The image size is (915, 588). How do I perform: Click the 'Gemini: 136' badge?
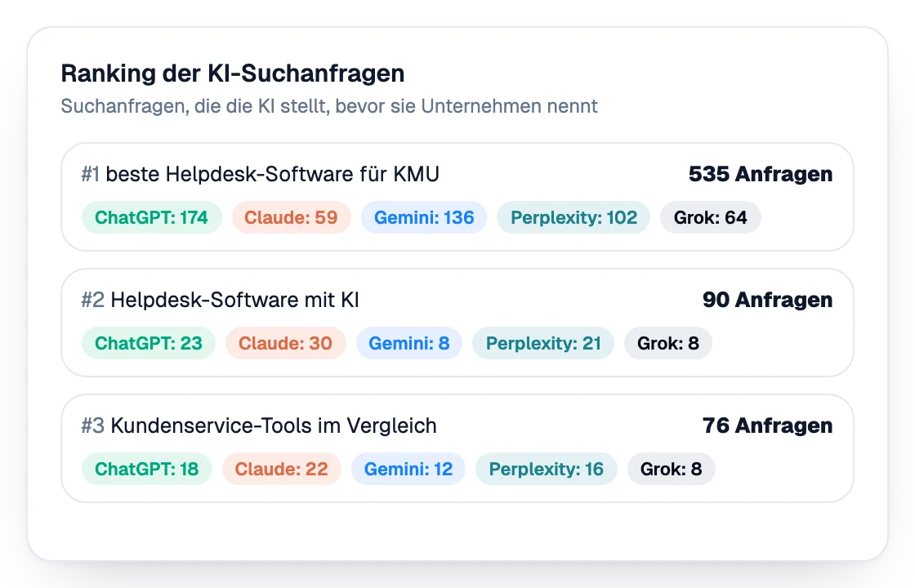click(424, 217)
